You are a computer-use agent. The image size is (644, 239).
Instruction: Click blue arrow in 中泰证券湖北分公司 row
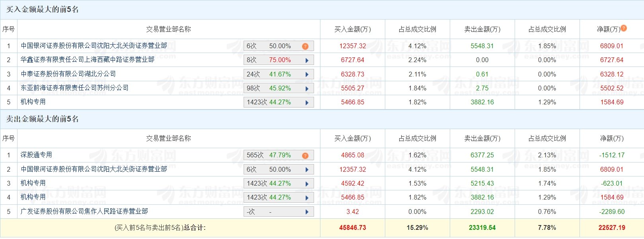click(307, 74)
